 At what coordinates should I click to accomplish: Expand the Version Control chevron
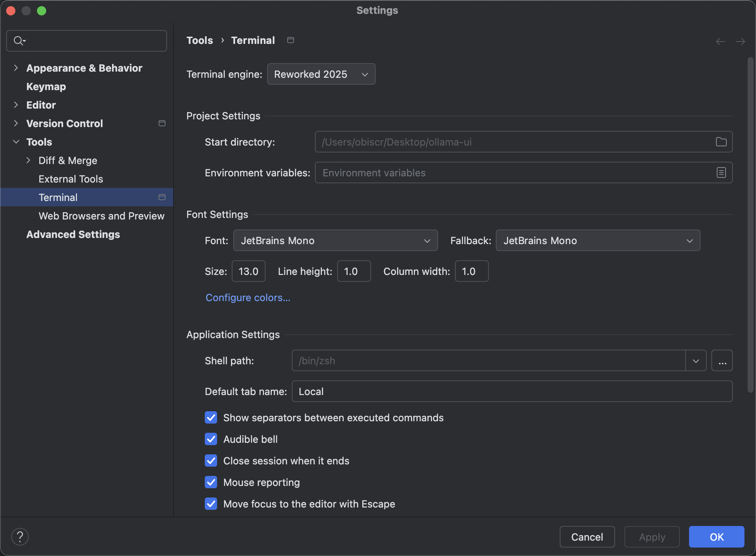coord(16,123)
